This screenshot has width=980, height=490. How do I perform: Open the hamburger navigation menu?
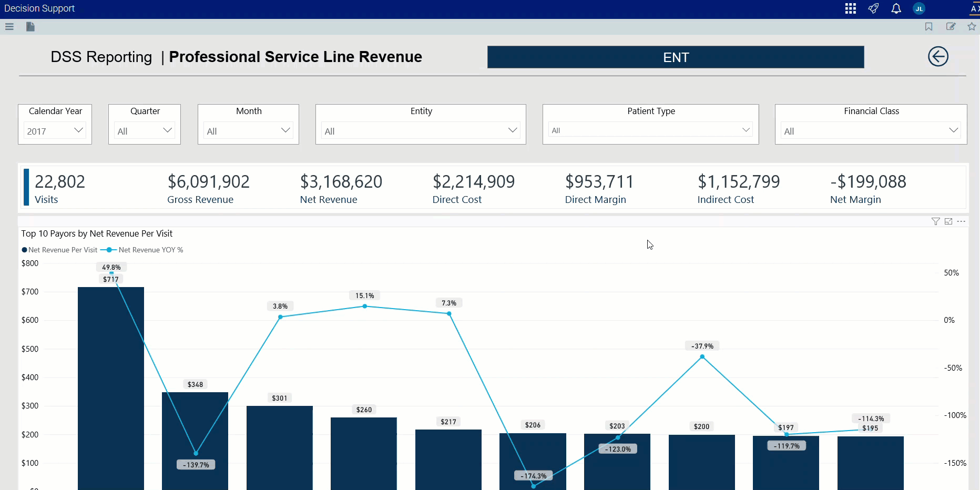(x=9, y=27)
